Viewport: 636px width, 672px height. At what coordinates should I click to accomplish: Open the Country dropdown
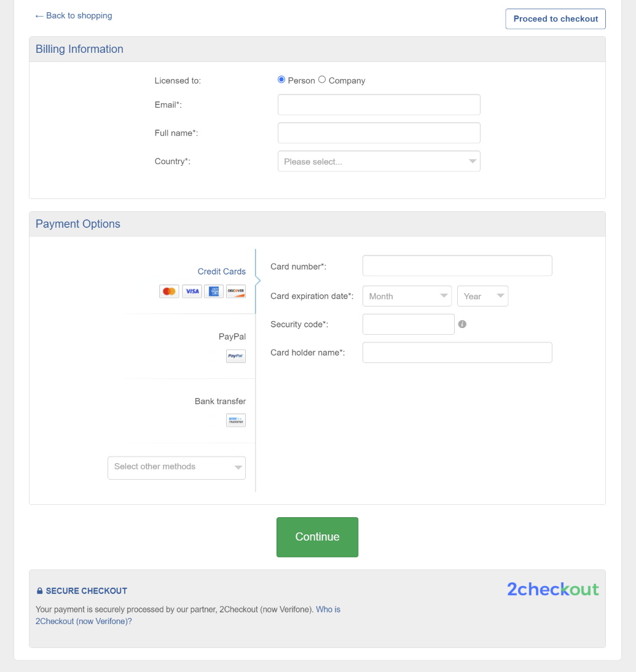click(379, 162)
